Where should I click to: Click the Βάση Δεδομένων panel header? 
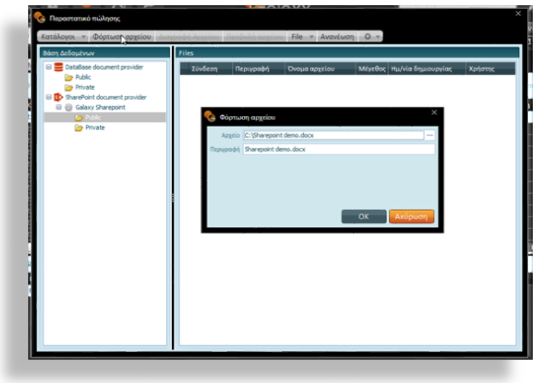coord(105,53)
